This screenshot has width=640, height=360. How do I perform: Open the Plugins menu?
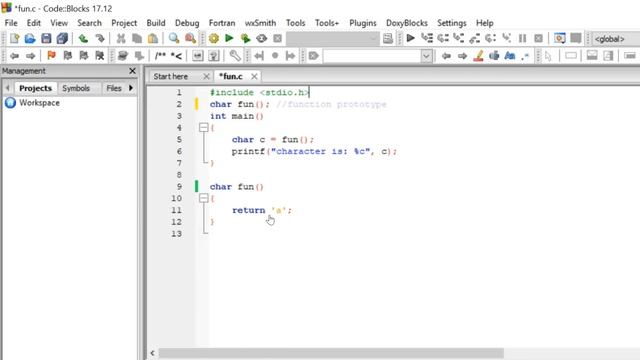(x=362, y=23)
